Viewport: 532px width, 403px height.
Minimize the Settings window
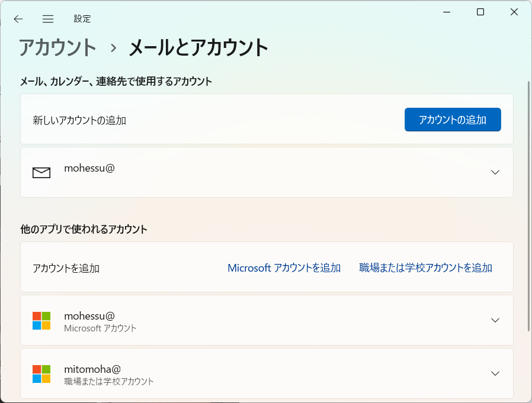(447, 12)
